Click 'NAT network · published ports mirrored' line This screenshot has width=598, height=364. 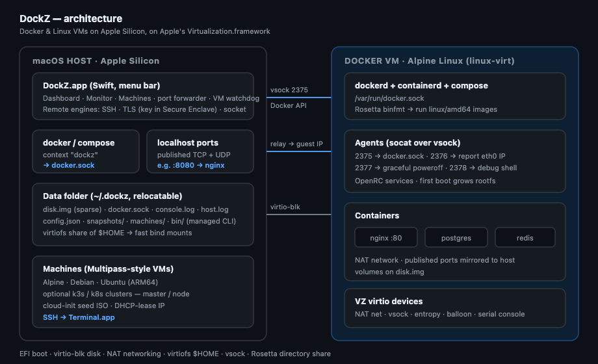(x=435, y=260)
